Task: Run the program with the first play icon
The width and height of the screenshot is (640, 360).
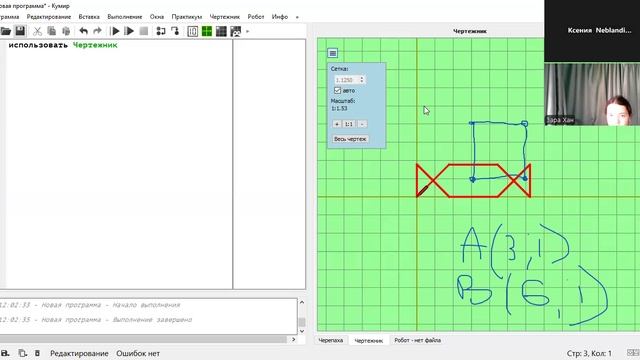Action: tap(115, 31)
